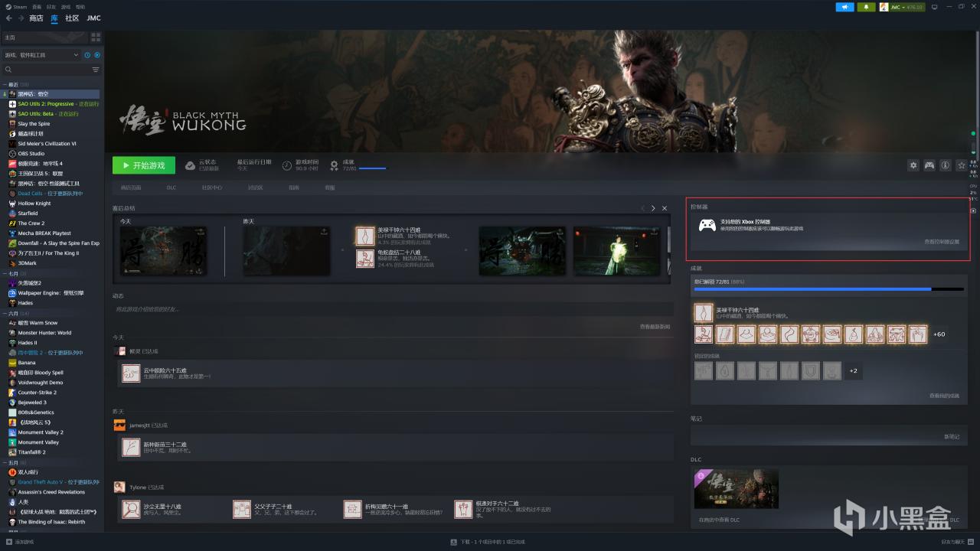Open the Community tab (社区)
The height and width of the screenshot is (551, 980).
[72, 18]
